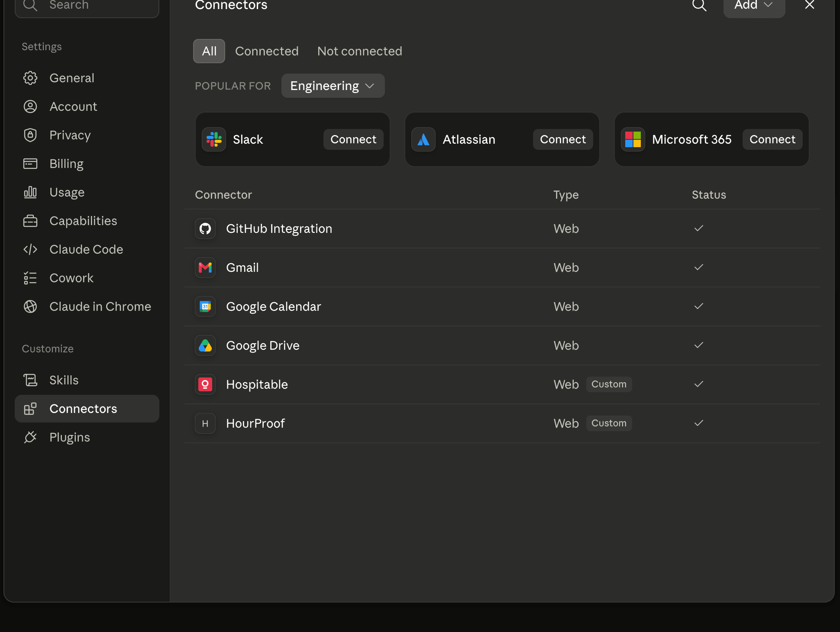
Task: Click the Slack logo icon
Action: point(214,139)
